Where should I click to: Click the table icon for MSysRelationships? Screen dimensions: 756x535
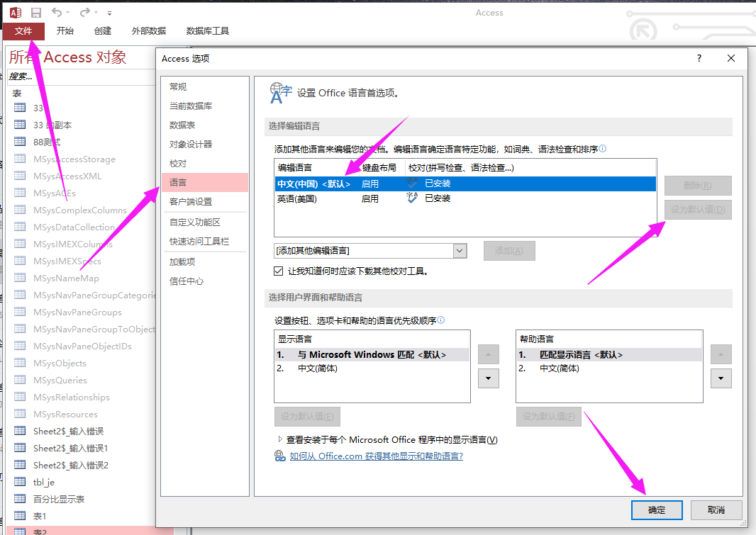pyautogui.click(x=20, y=397)
